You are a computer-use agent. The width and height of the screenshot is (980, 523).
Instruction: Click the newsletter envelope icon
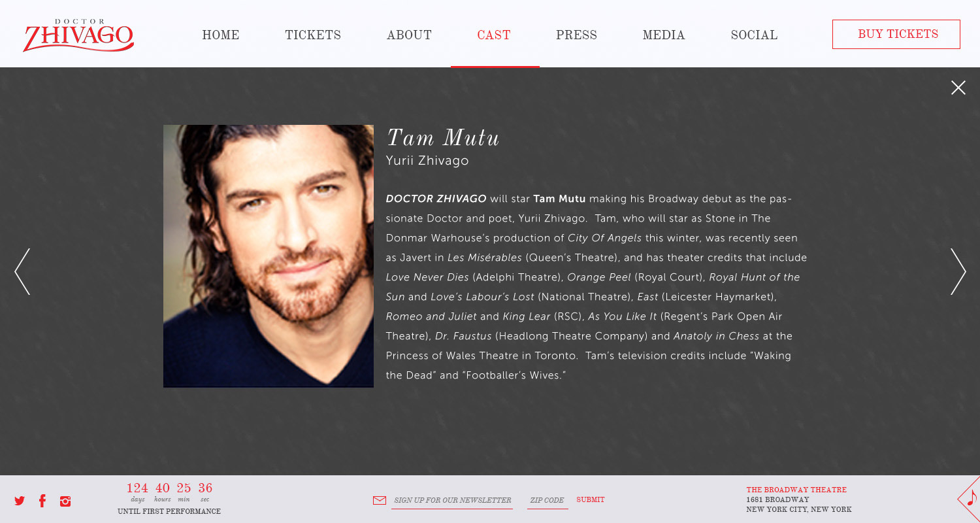click(x=380, y=500)
